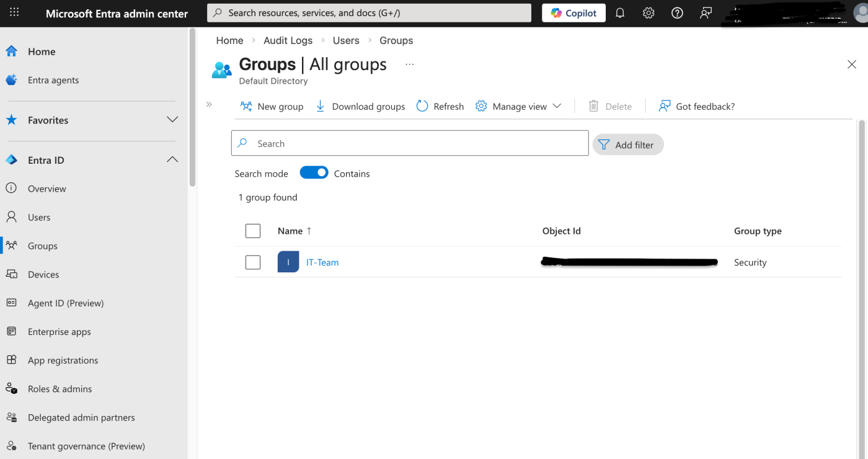Click the '1 group found' text

tap(268, 197)
